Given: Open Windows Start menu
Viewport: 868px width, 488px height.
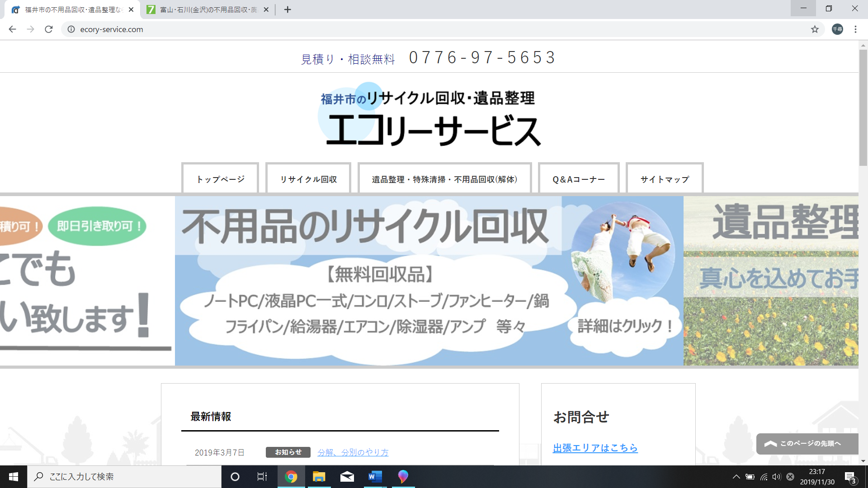Looking at the screenshot, I should pyautogui.click(x=14, y=476).
